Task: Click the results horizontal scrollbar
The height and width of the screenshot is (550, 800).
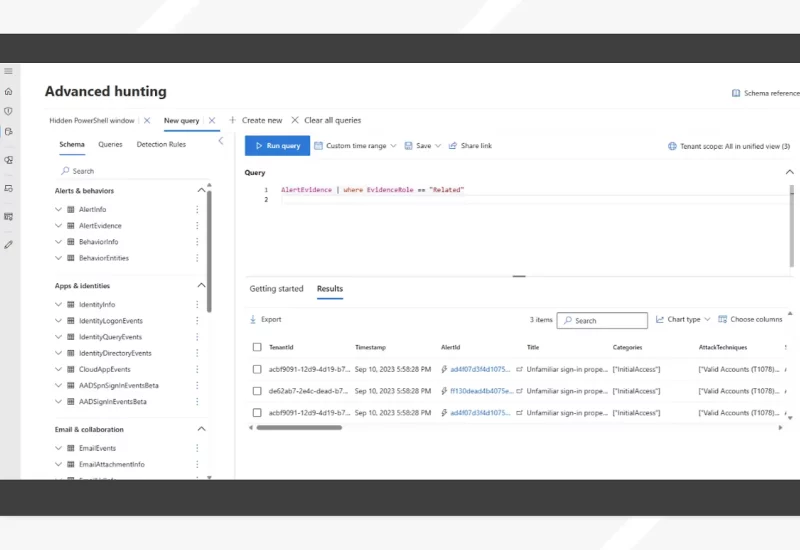Action: (x=299, y=428)
